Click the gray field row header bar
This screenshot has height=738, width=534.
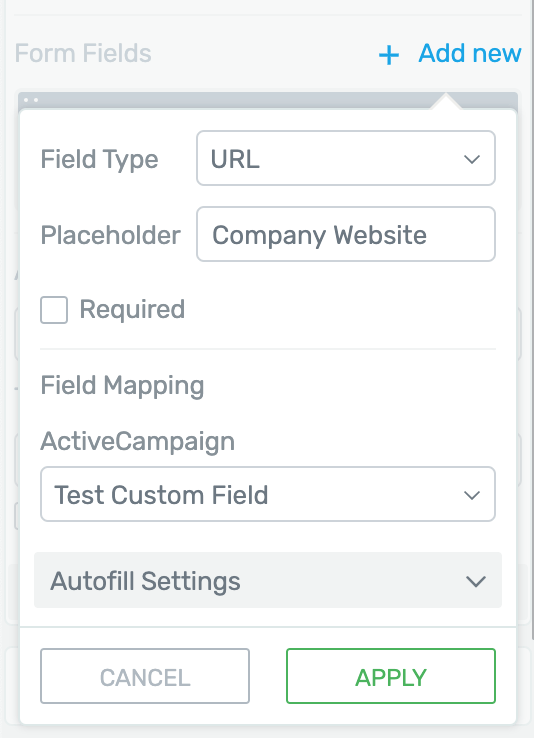tap(268, 100)
